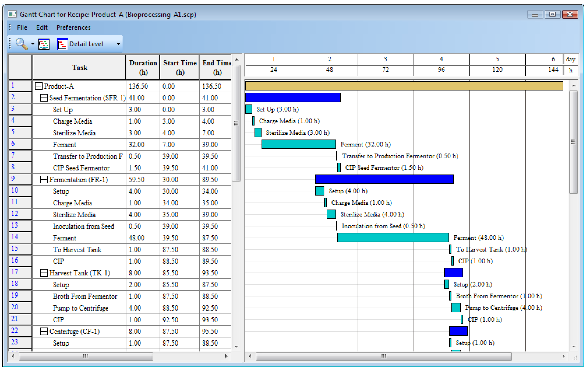This screenshot has height=373, width=588.
Task: Minimize the Gantt Chart window
Action: pyautogui.click(x=535, y=15)
